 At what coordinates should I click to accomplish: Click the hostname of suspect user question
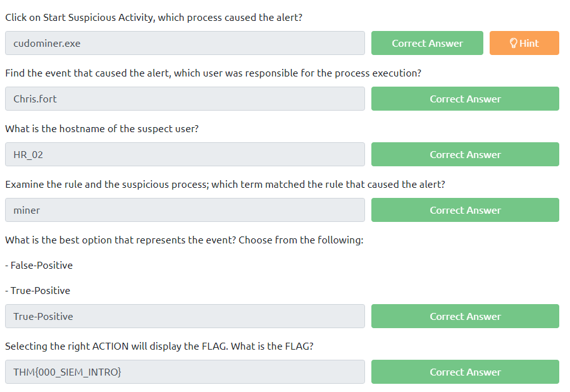[x=102, y=129]
